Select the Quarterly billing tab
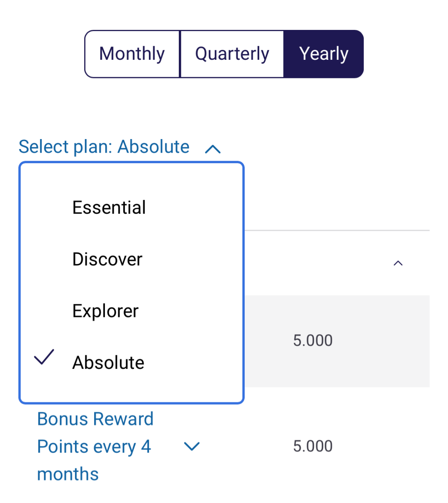Image resolution: width=448 pixels, height=503 pixels. (232, 54)
